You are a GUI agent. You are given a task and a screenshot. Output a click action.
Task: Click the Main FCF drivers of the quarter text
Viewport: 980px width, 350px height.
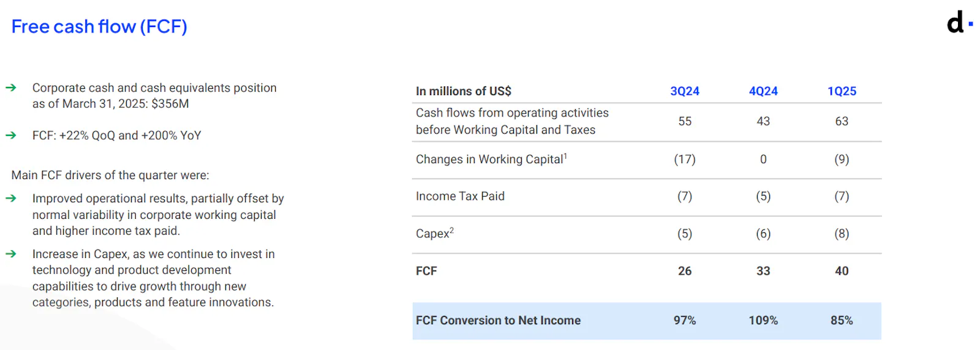coord(110,175)
